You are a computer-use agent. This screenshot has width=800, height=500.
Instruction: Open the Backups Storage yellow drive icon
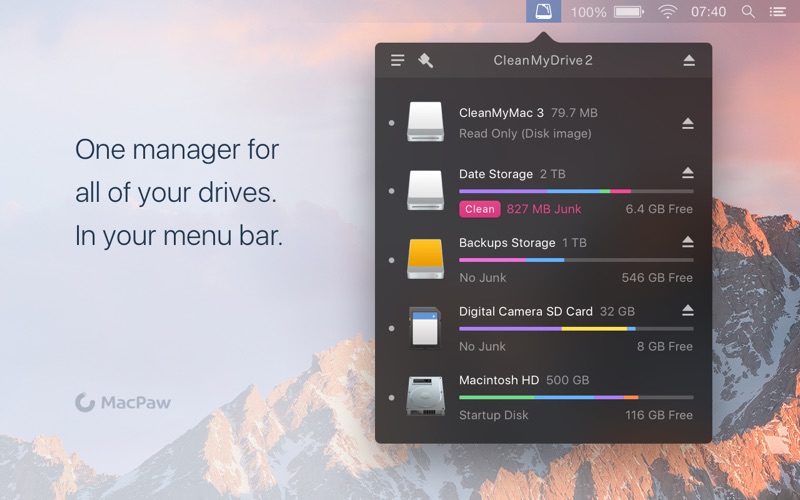425,260
